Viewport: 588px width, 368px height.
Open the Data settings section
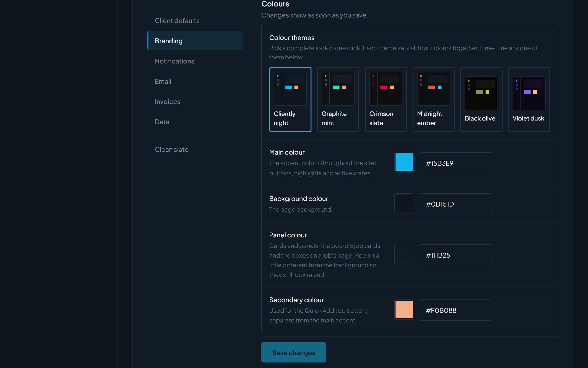click(195, 121)
